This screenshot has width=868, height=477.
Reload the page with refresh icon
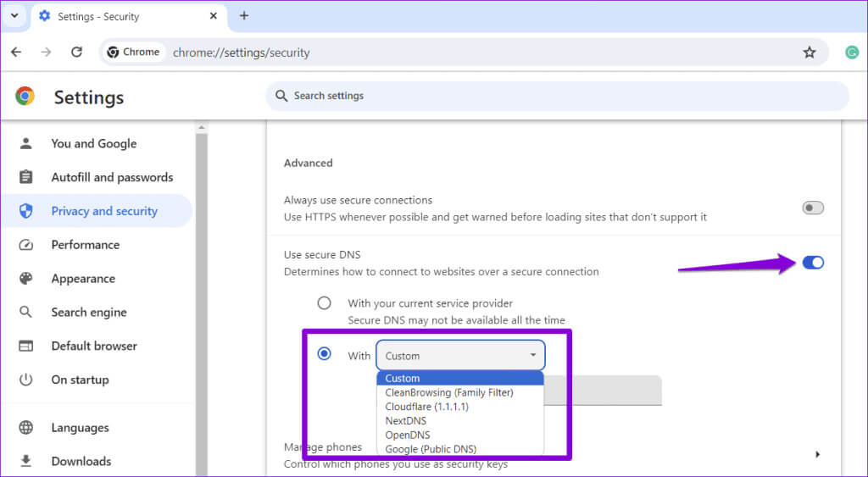[x=76, y=53]
